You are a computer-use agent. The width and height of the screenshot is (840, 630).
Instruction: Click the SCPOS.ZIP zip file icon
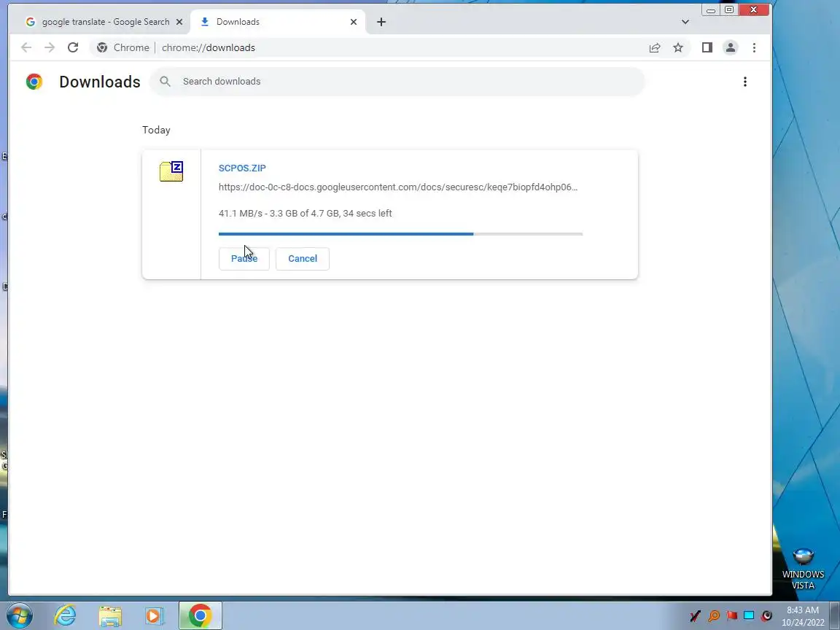pos(171,171)
